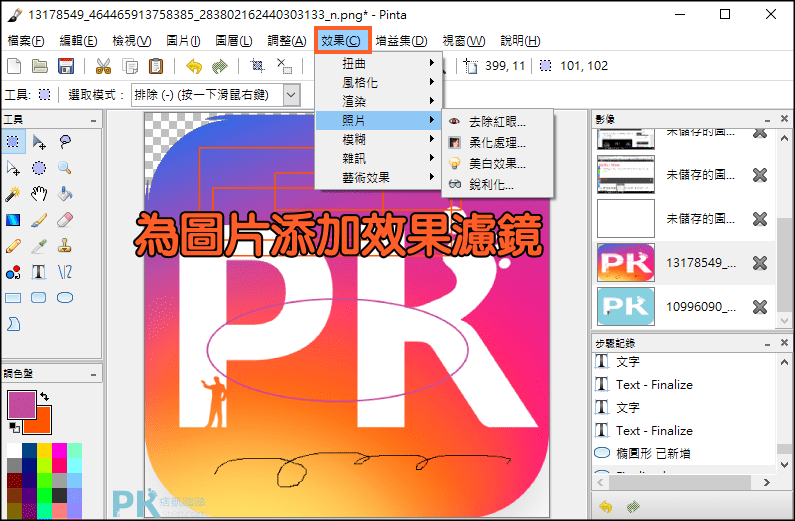Select the Eraser tool
The width and height of the screenshot is (795, 521).
[x=65, y=220]
